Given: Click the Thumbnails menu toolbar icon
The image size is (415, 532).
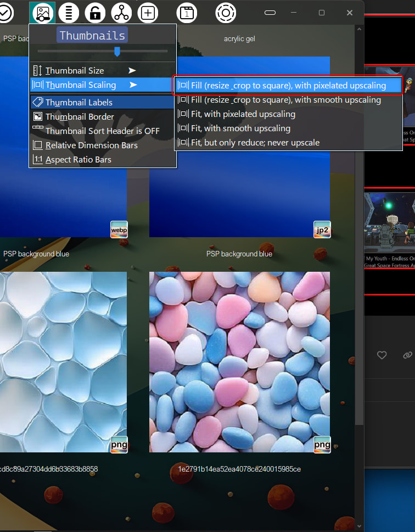Looking at the screenshot, I should click(x=42, y=12).
